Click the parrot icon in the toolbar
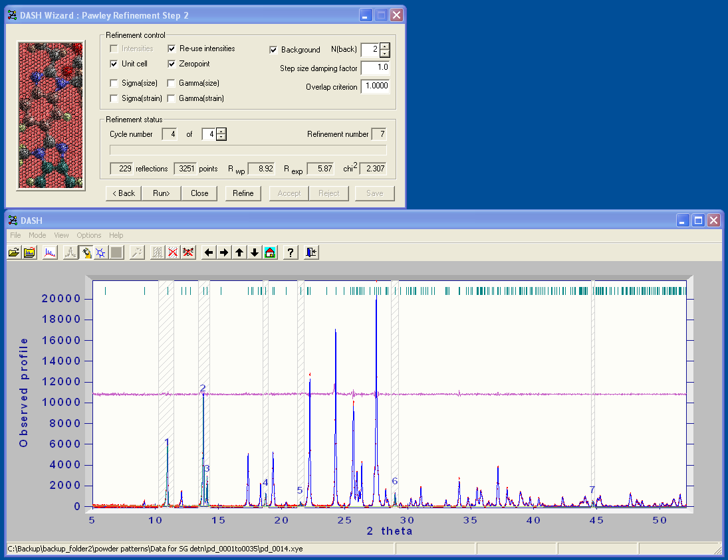The image size is (728, 560). click(x=86, y=252)
